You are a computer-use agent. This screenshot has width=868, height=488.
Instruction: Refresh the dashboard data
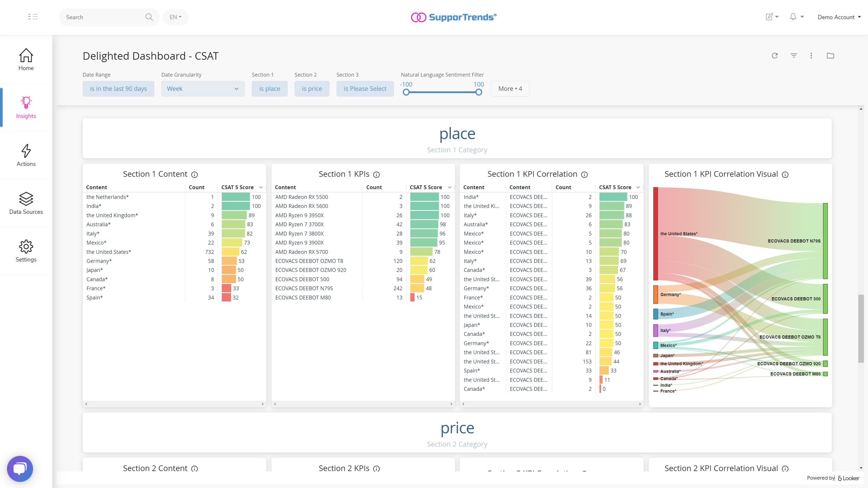[x=775, y=56]
